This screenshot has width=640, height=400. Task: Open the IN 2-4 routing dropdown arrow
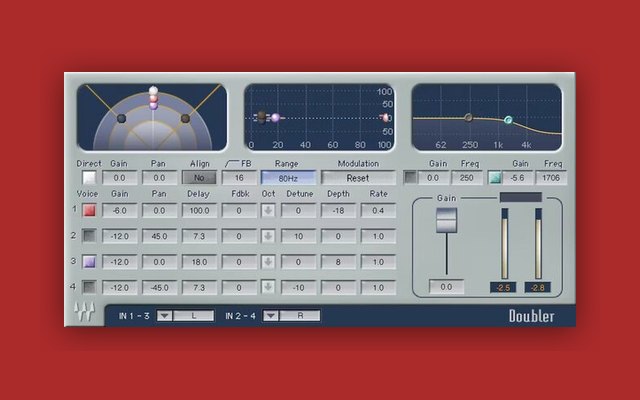pyautogui.click(x=271, y=316)
